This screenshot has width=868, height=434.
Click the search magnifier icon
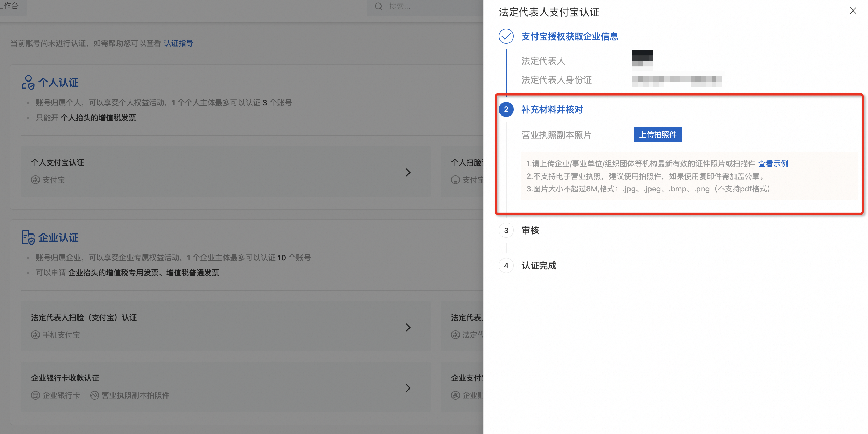[378, 6]
